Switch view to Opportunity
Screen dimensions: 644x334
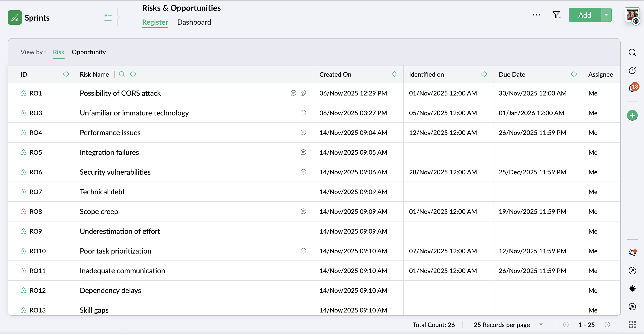[x=89, y=52]
